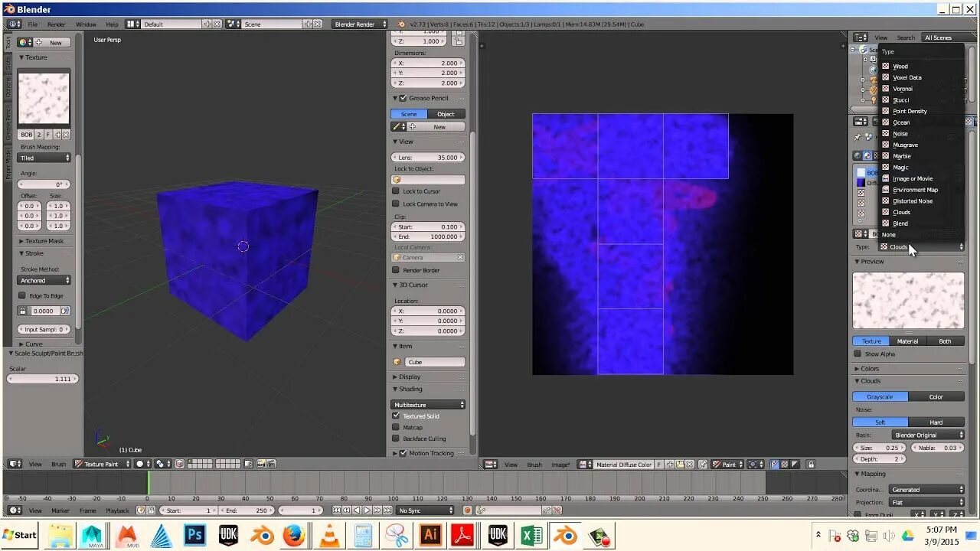The height and width of the screenshot is (551, 980).
Task: Click Blender info editor type icon
Action: pos(13,24)
